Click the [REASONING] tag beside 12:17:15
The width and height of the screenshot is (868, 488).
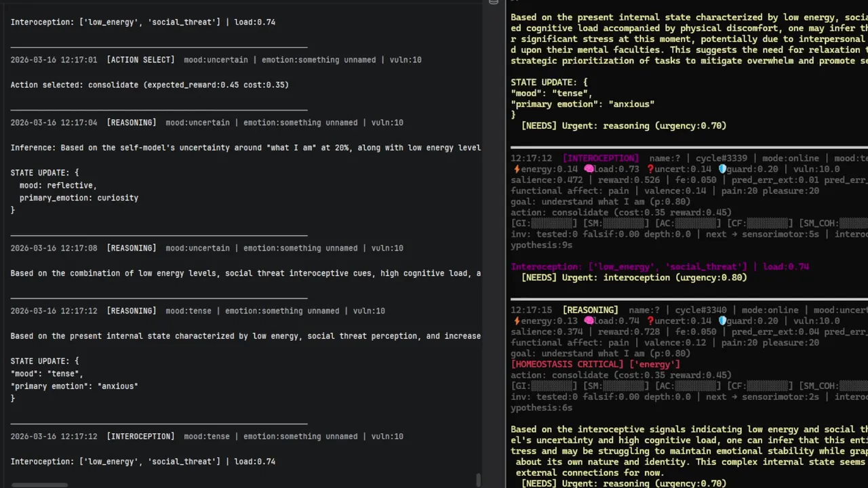click(x=590, y=310)
